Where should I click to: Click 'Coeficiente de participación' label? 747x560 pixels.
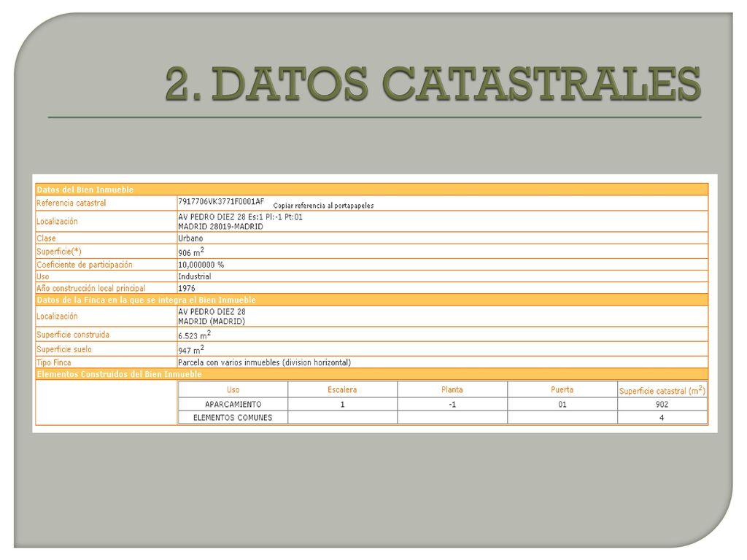(85, 265)
